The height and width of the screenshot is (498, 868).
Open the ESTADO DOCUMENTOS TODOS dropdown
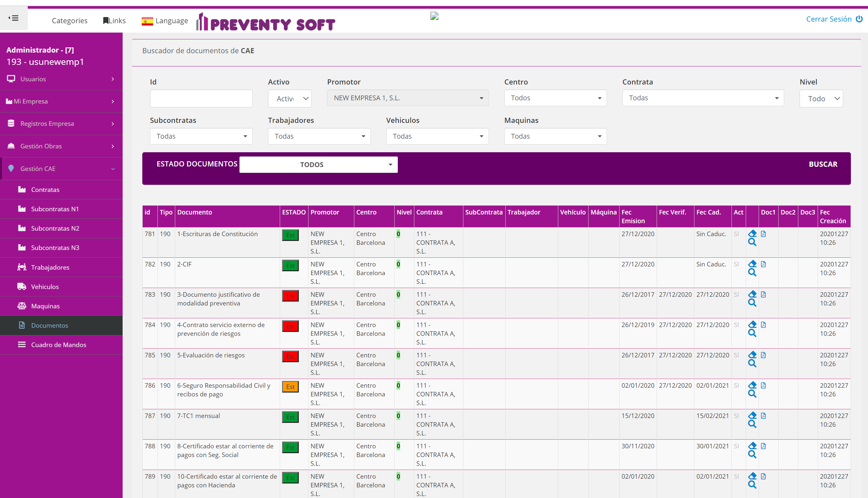coord(318,164)
